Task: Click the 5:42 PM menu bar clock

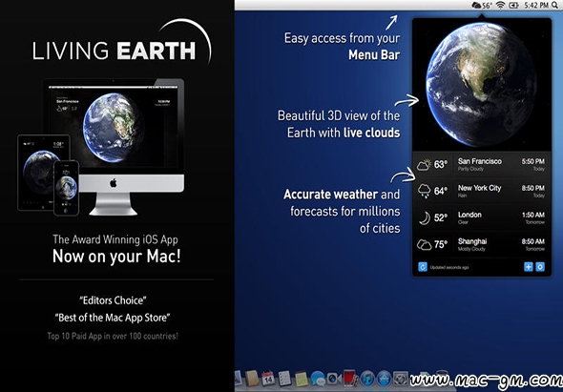Action: [x=536, y=5]
